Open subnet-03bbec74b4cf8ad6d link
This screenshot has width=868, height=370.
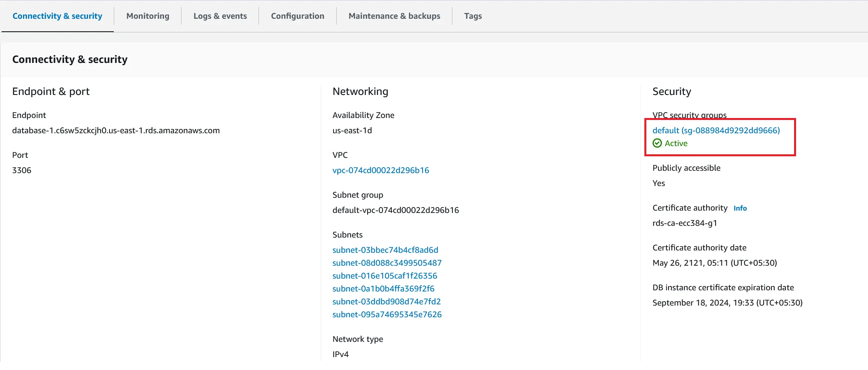coord(385,250)
